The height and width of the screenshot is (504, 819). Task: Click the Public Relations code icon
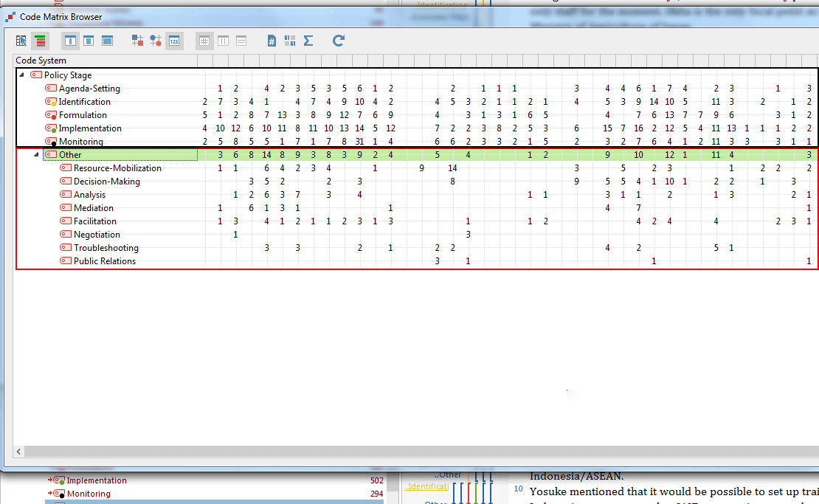click(x=65, y=260)
